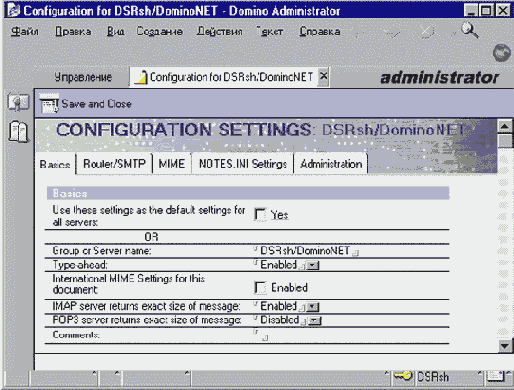
Task: Open the Действия menu
Action: pyautogui.click(x=220, y=32)
